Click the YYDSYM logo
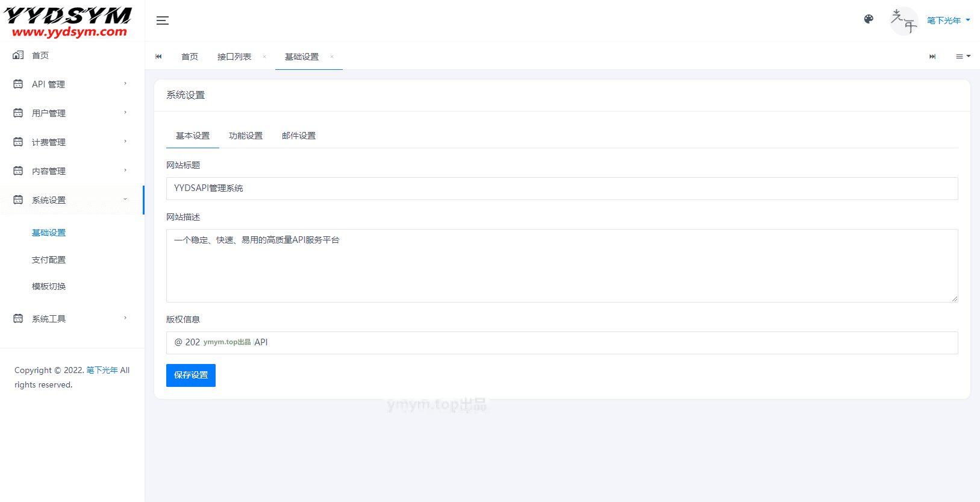980x502 pixels. (x=68, y=22)
